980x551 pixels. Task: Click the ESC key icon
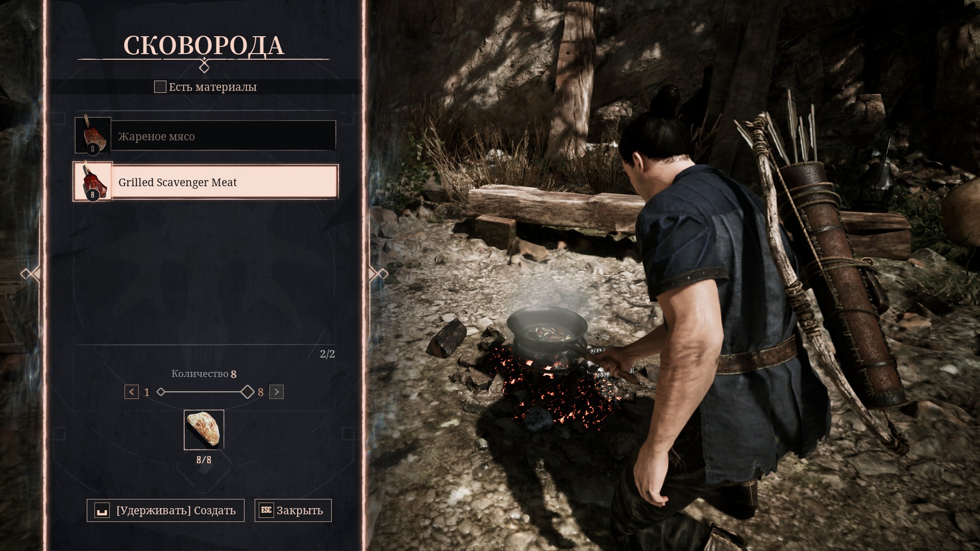(x=266, y=510)
